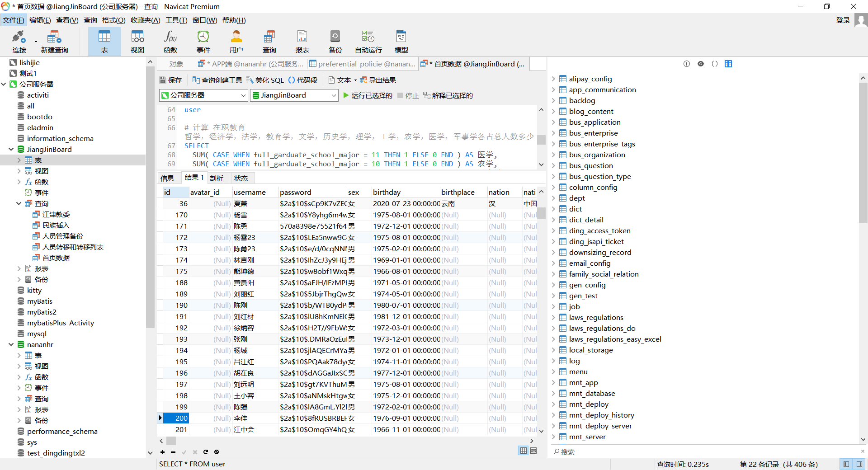Collapse the 公司服务器 tree node
868x470 pixels.
(4, 84)
